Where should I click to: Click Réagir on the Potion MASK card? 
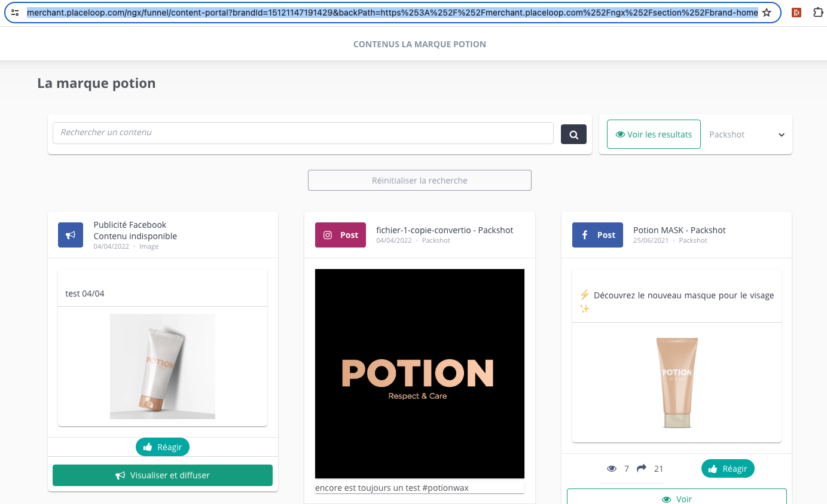point(728,469)
